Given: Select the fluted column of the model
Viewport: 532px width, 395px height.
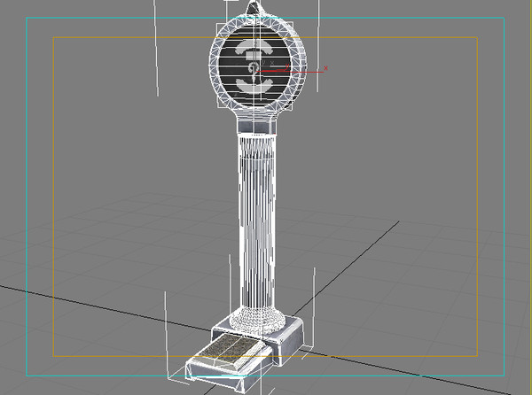Looking at the screenshot, I should coord(257,222).
